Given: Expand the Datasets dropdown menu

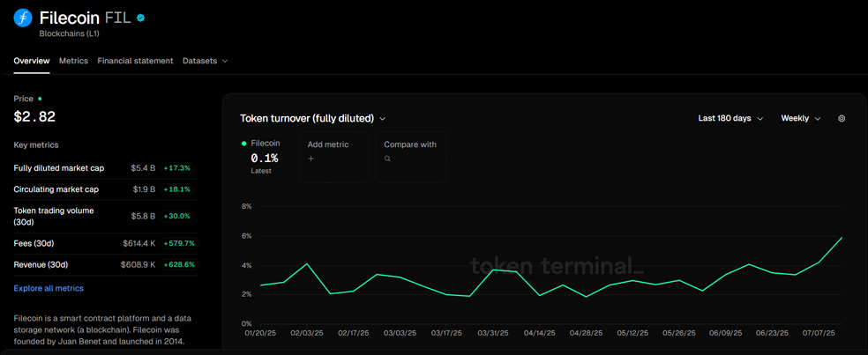Looking at the screenshot, I should 205,61.
